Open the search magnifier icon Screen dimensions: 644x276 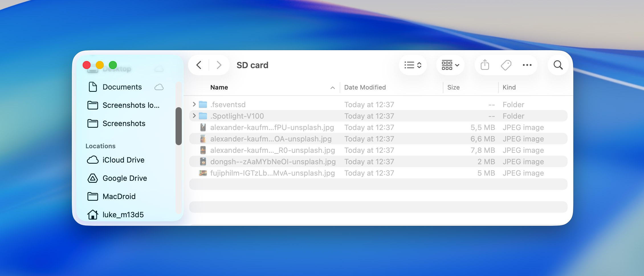[558, 65]
